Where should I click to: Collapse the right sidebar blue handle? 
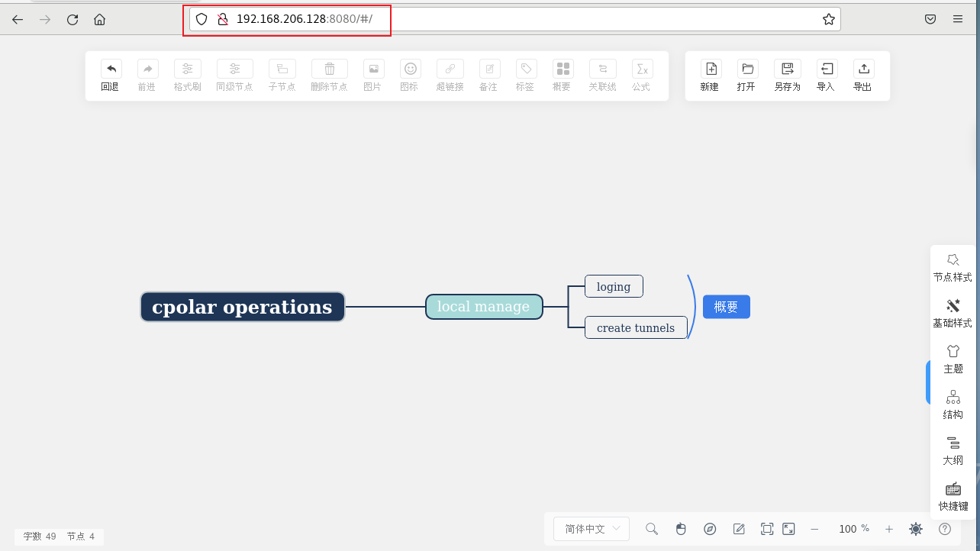point(927,382)
